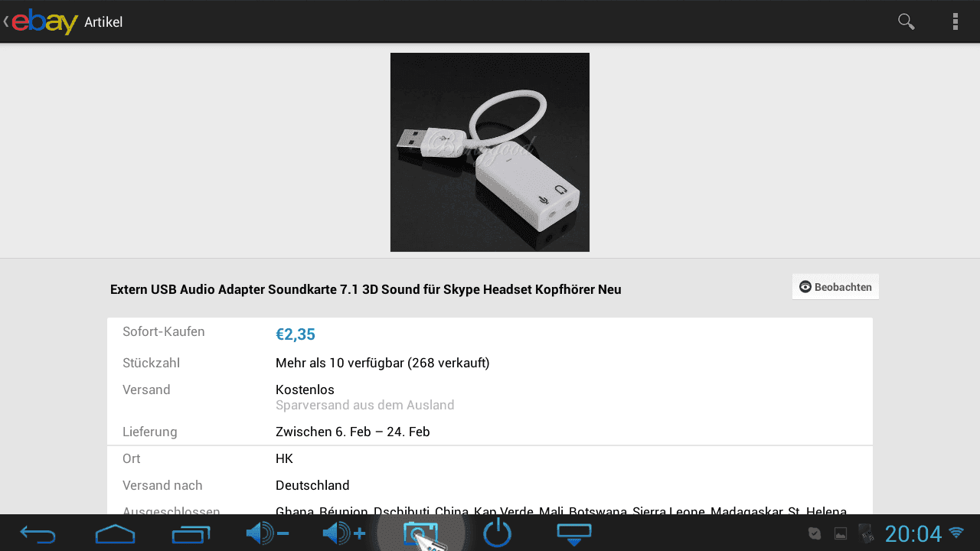The width and height of the screenshot is (980, 551).
Task: Take a screenshot with camera icon
Action: pos(420,533)
